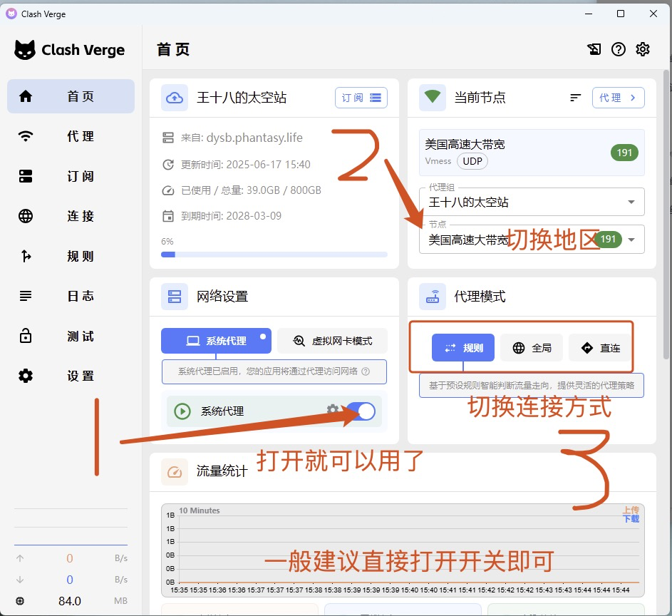
Task: Click the Clash Verge cat logo
Action: pos(26,50)
